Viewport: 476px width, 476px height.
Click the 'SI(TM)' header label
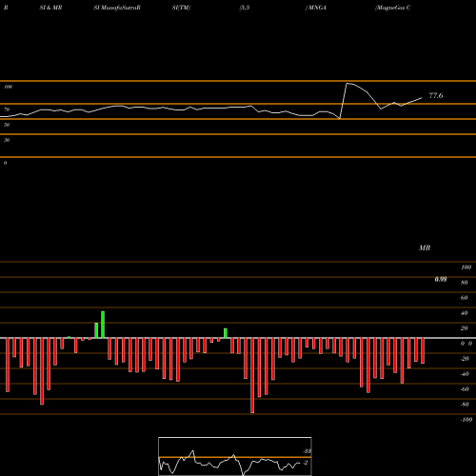pos(181,8)
